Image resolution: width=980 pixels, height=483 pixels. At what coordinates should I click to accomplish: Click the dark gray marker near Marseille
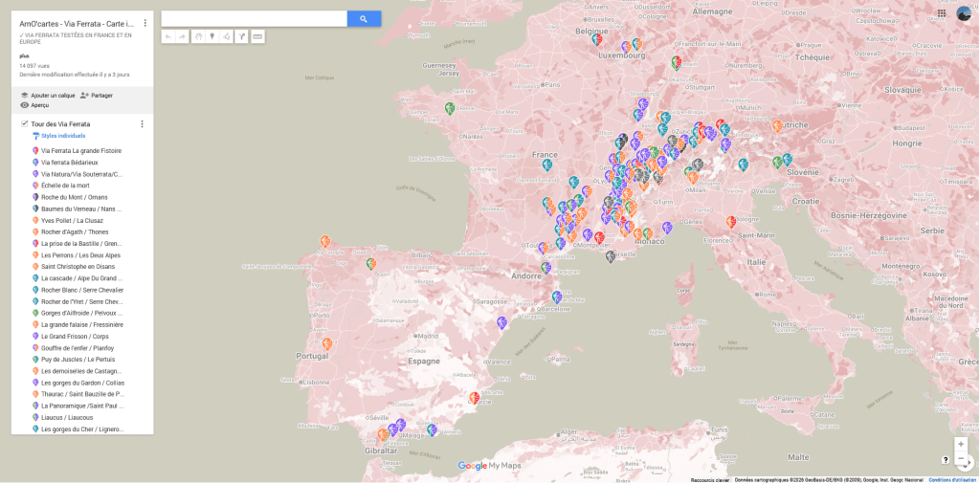coord(611,256)
